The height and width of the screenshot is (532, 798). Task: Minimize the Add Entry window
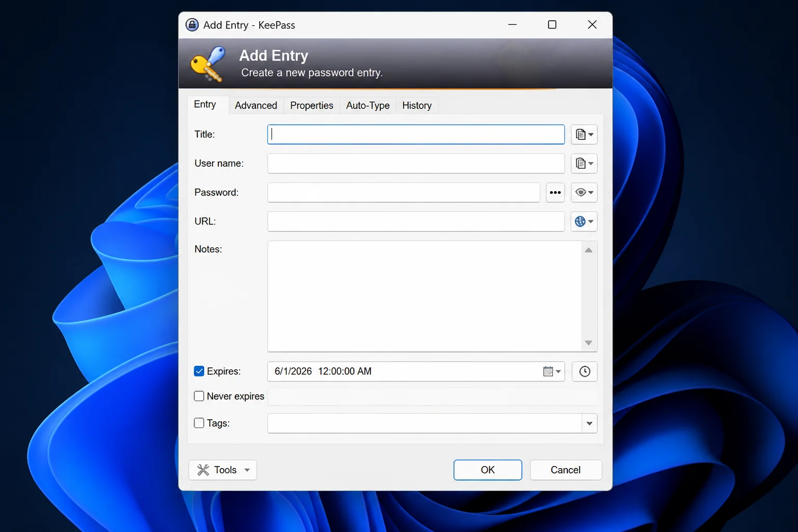(512, 25)
